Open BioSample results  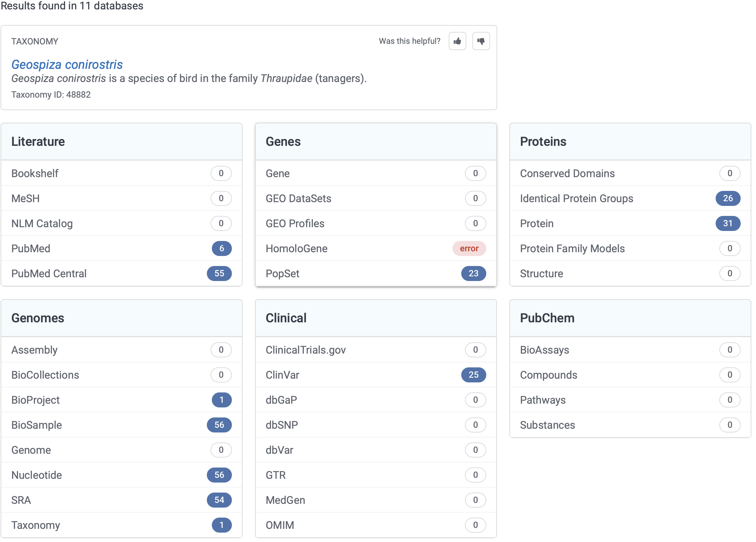coord(121,425)
